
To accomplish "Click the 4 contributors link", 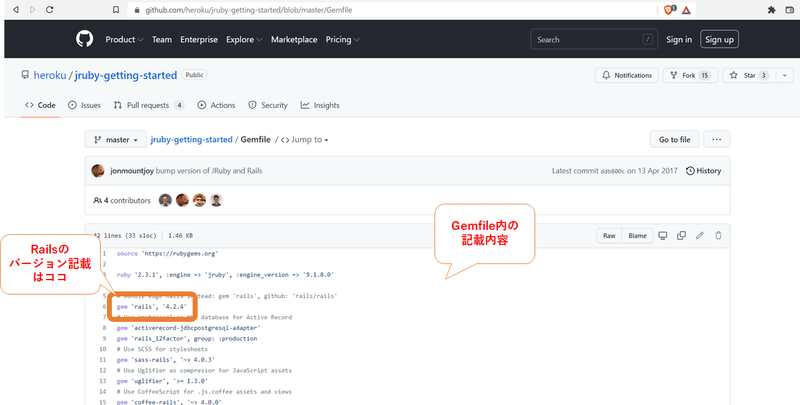I will [x=122, y=200].
